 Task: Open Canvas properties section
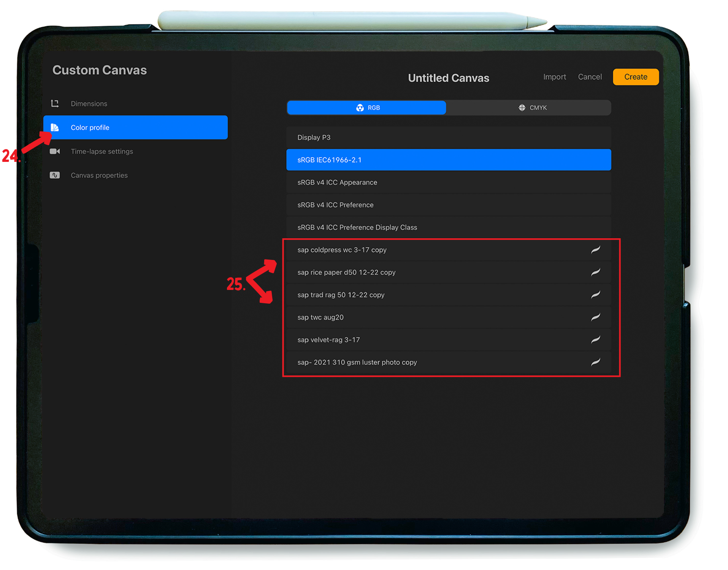[x=135, y=175]
